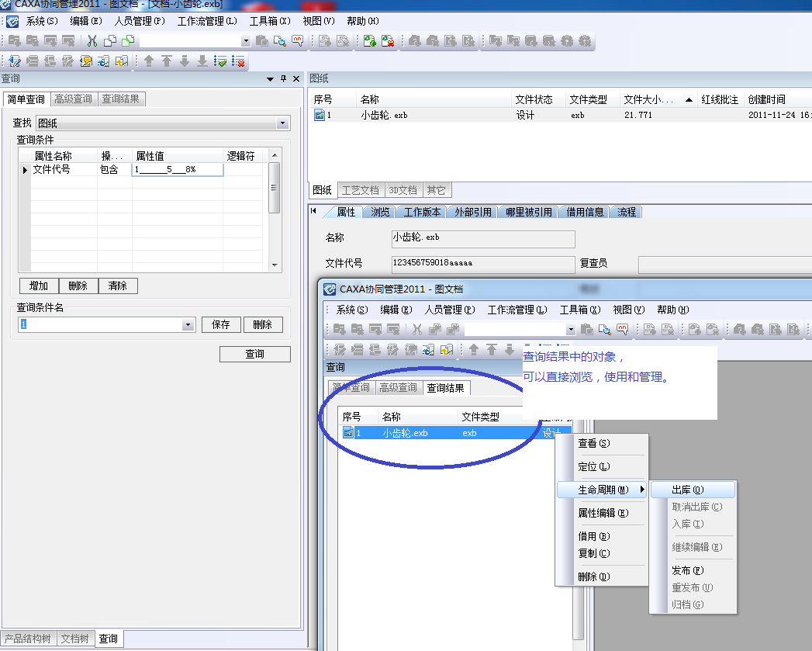Click the yellow comment note icon
The height and width of the screenshot is (651, 812).
pos(85,61)
